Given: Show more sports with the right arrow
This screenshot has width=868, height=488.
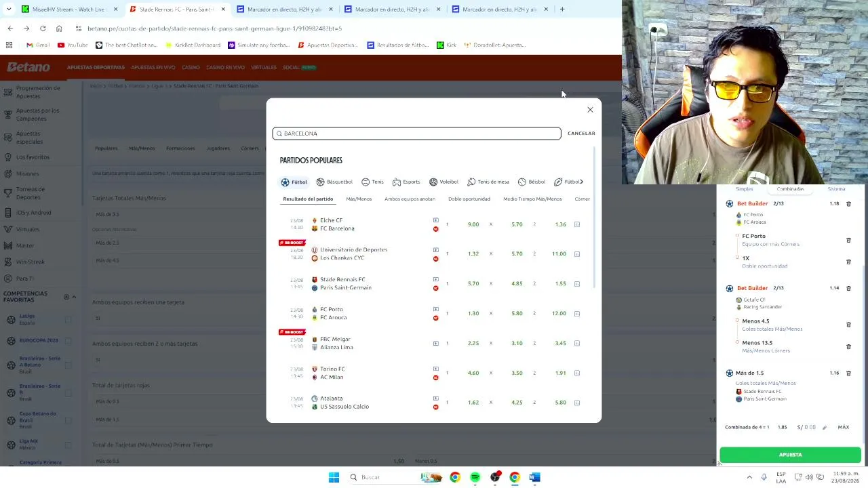Looking at the screenshot, I should click(x=581, y=182).
